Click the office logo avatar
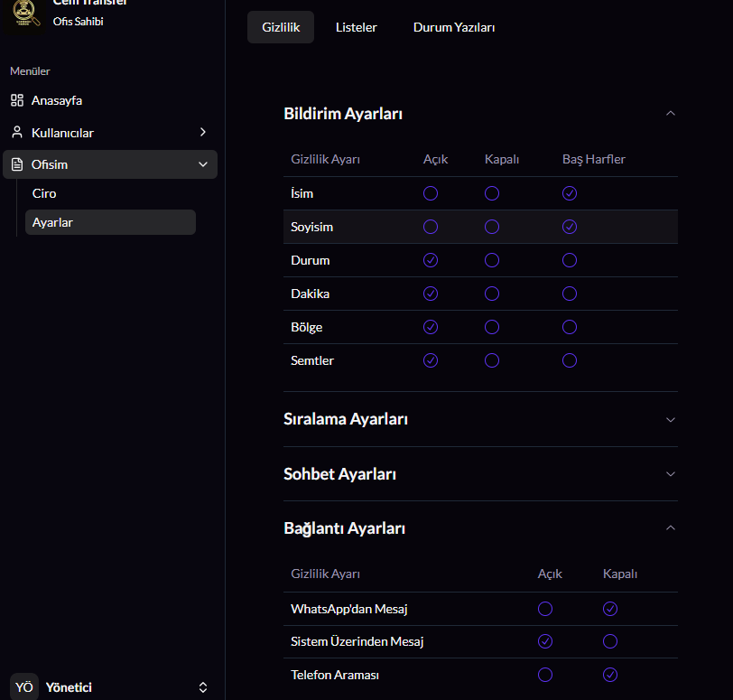Viewport: 733px width, 700px height. (24, 13)
